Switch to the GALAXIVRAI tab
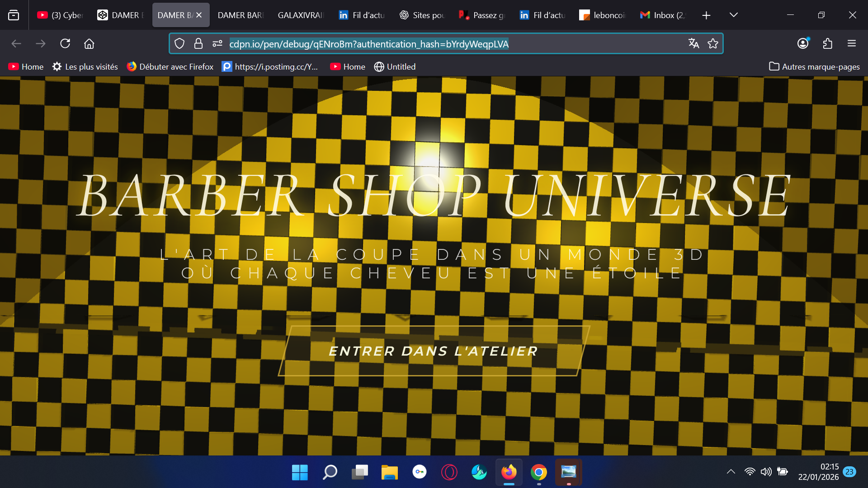This screenshot has height=488, width=868. [301, 15]
